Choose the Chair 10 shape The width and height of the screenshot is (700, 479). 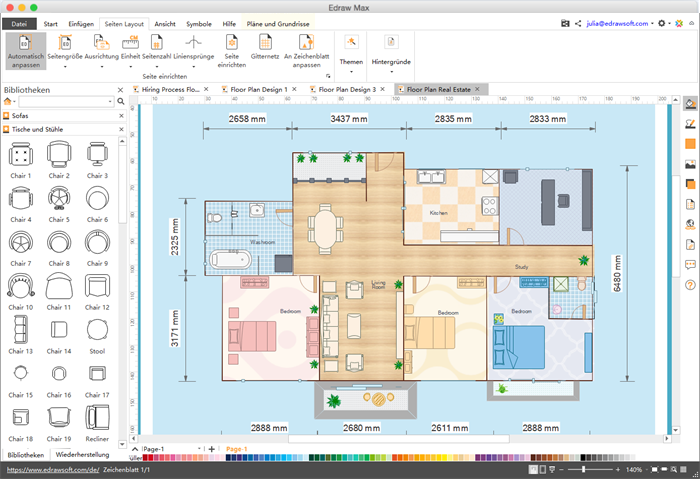point(21,286)
